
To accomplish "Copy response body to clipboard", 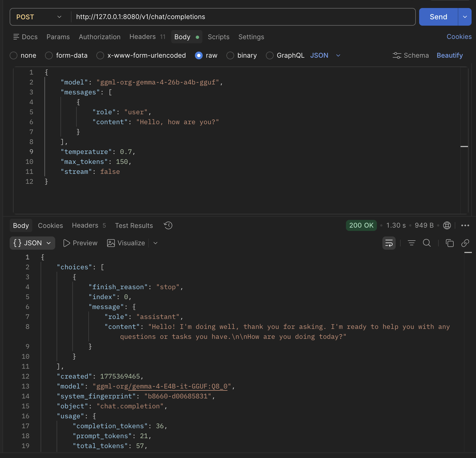I will pyautogui.click(x=449, y=243).
